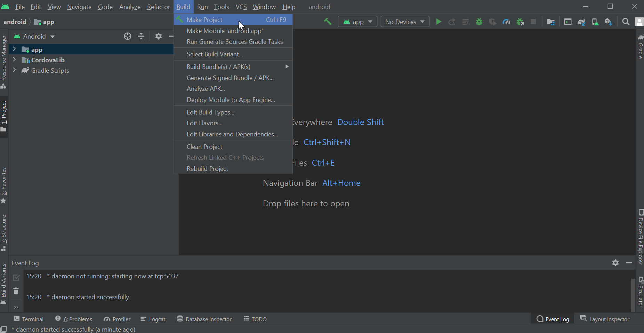
Task: Open Device File Explorer side tab
Action: [x=640, y=236]
